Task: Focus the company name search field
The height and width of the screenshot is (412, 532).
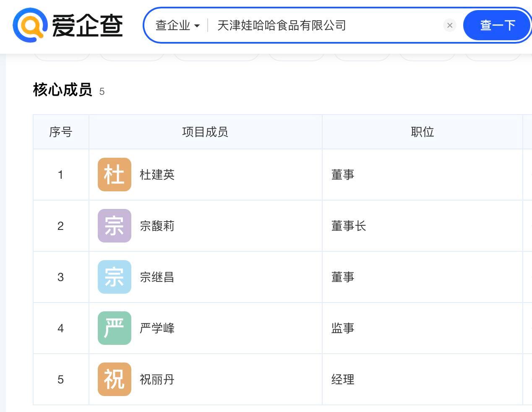Action: tap(326, 25)
